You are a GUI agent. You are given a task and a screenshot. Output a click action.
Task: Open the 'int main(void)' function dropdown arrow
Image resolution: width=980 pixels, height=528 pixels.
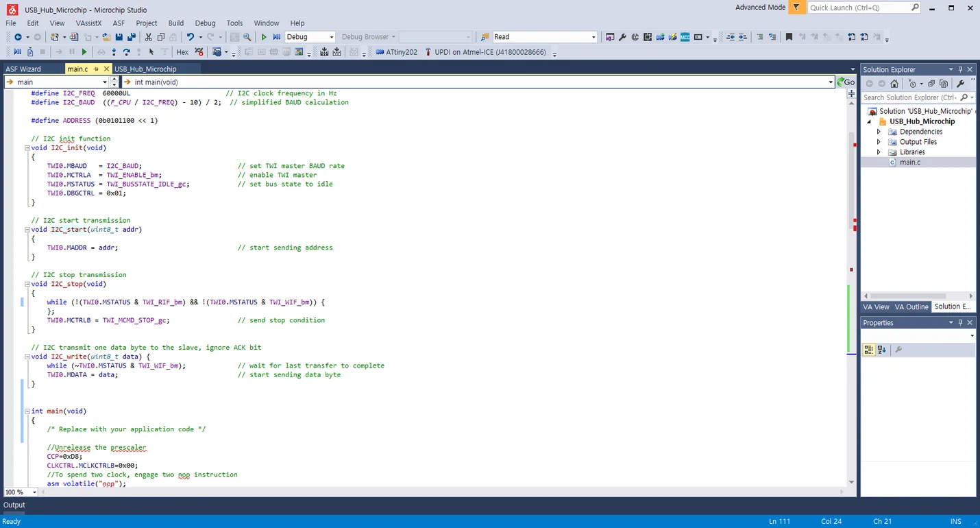click(x=831, y=82)
